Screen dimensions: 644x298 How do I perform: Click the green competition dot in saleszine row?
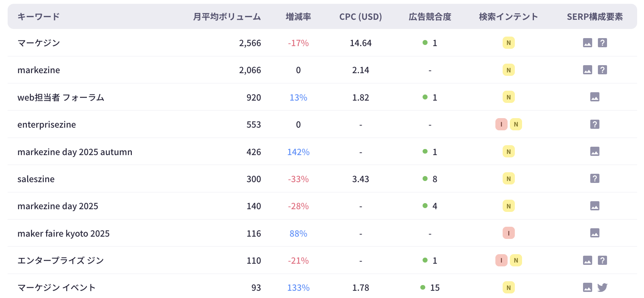click(x=425, y=179)
